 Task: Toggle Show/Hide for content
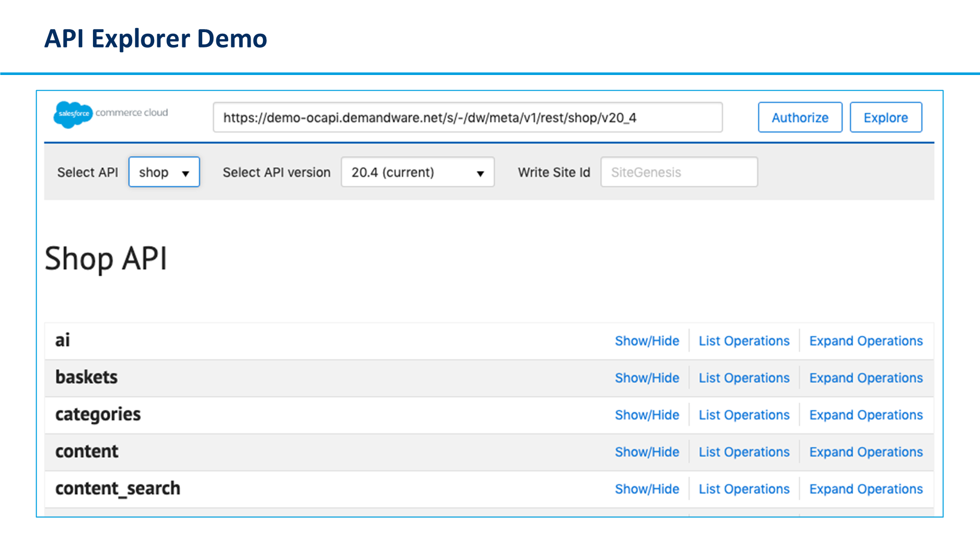[647, 452]
